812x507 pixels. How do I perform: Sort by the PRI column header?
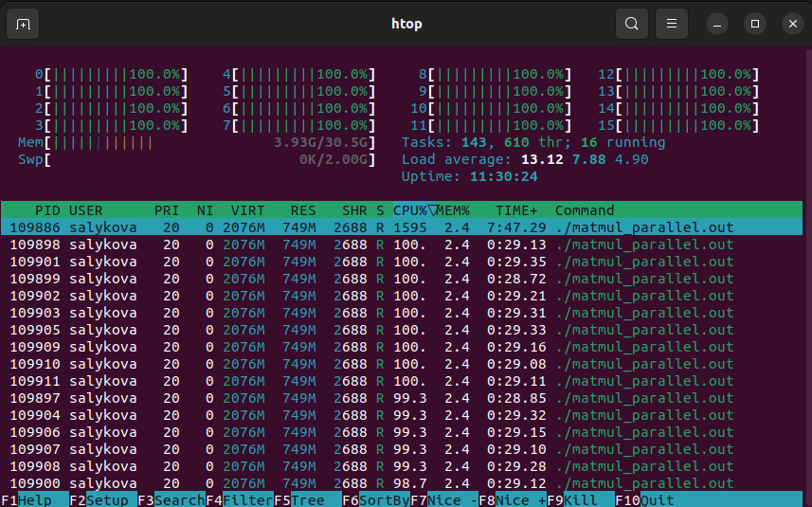click(167, 210)
